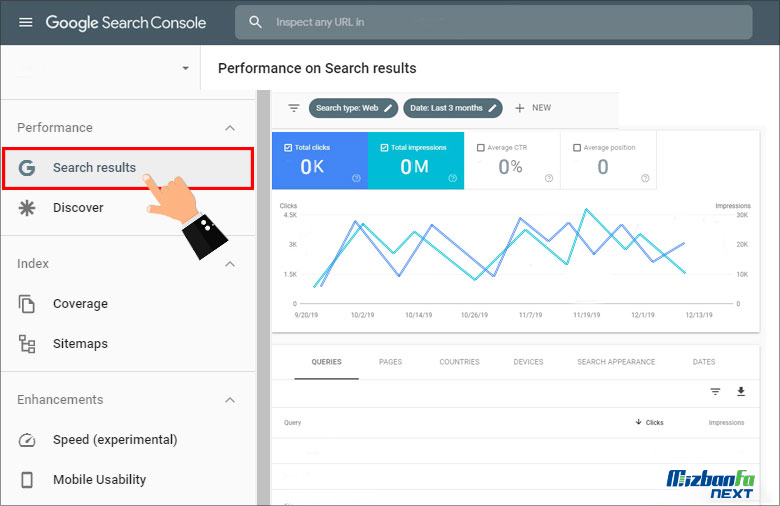Enable the Average position checkbox
The width and height of the screenshot is (780, 506).
tap(577, 148)
